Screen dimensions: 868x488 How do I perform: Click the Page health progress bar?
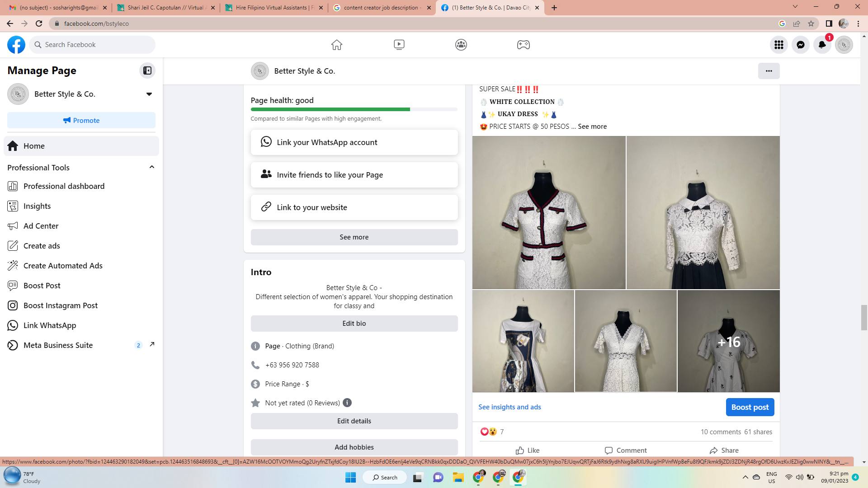(354, 109)
